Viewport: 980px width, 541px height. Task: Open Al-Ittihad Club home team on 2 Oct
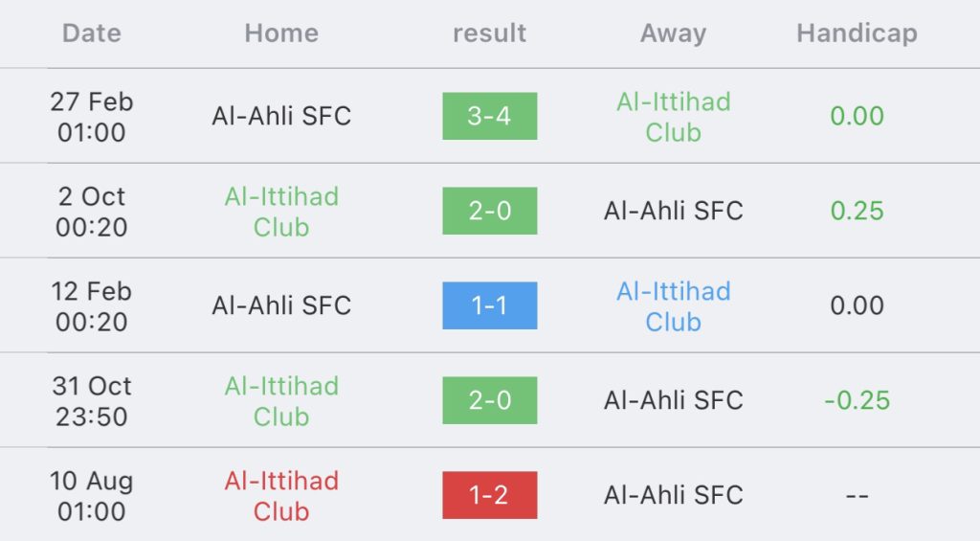point(281,212)
